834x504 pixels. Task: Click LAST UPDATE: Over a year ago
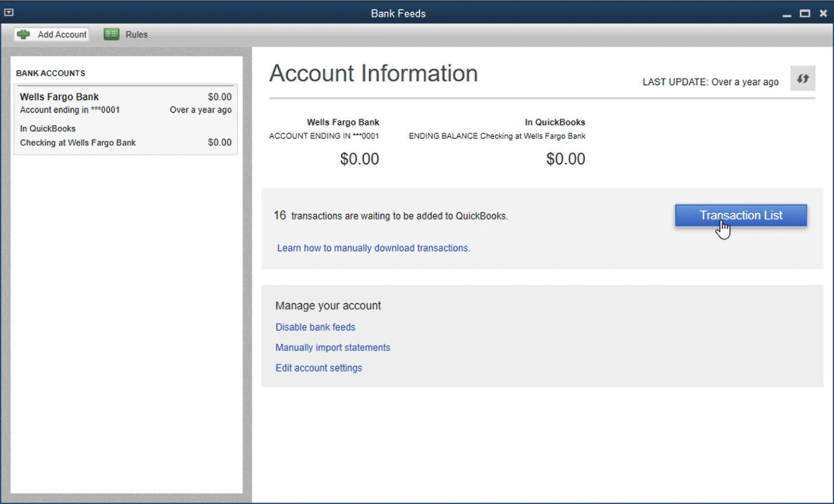pyautogui.click(x=710, y=82)
